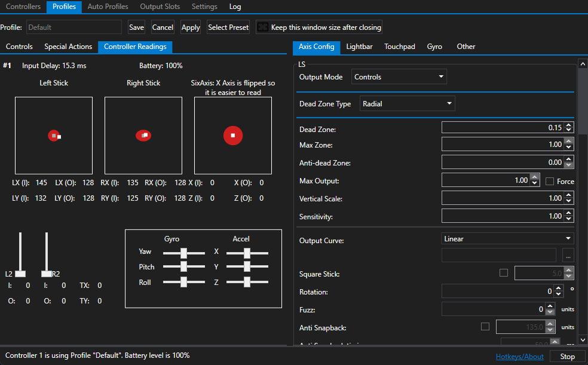588x365 pixels.
Task: Click the Hotkeys/About link
Action: pos(519,355)
